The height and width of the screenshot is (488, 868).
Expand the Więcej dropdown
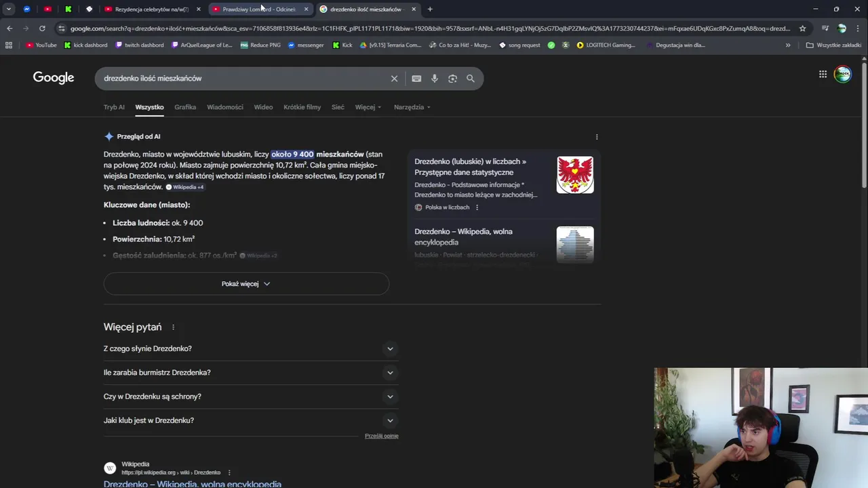coord(368,107)
